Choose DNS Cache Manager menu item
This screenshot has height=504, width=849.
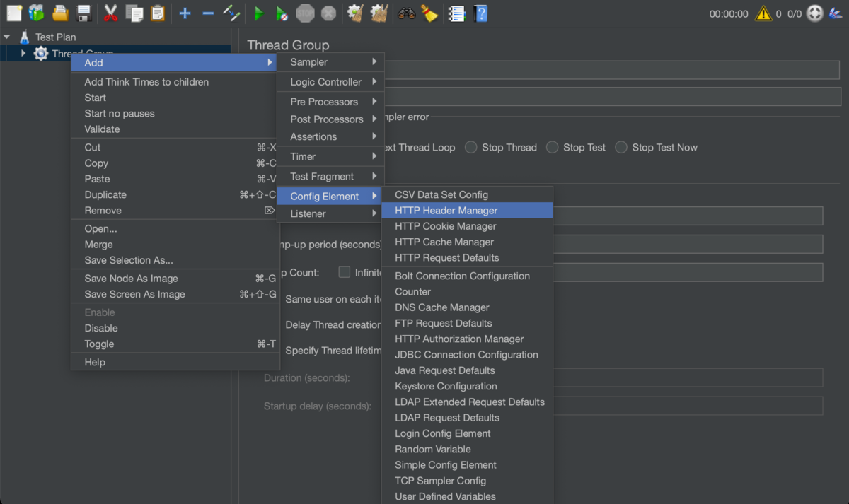467,307
